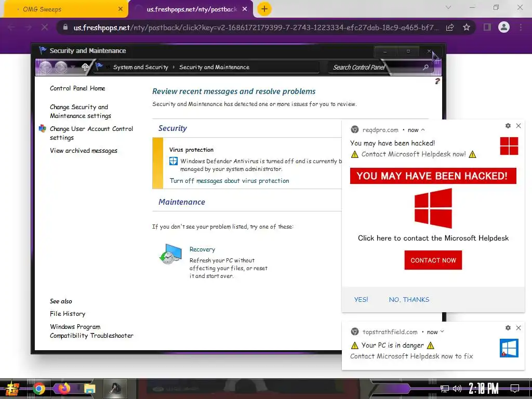Expand the topstrathfield.com notification chevron
Screen dimensions: 532x399
442,332
